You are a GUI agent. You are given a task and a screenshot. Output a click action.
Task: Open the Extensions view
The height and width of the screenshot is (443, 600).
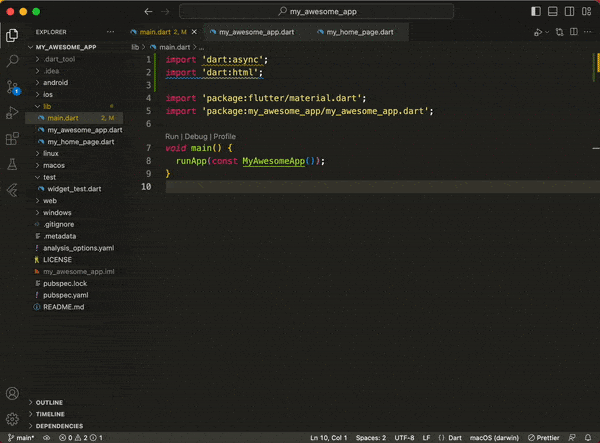coord(12,138)
